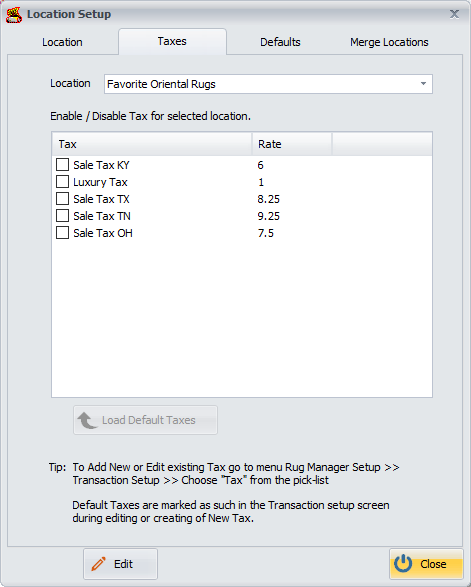Open the Location dropdown arrow

pyautogui.click(x=423, y=84)
